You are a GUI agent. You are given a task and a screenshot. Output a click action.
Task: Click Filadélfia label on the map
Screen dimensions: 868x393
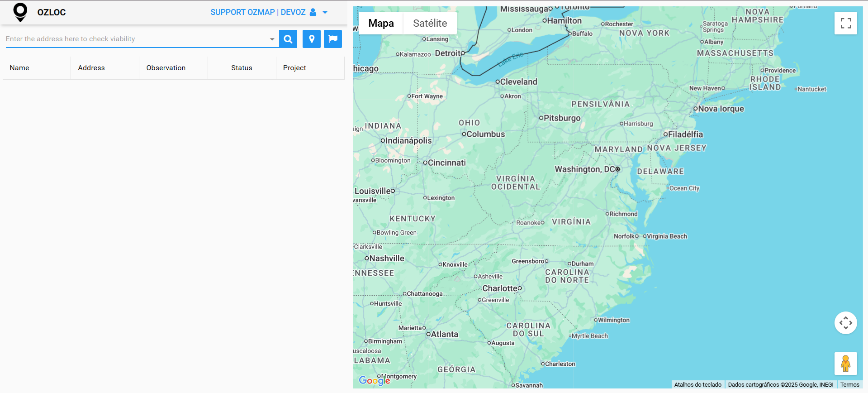(685, 134)
